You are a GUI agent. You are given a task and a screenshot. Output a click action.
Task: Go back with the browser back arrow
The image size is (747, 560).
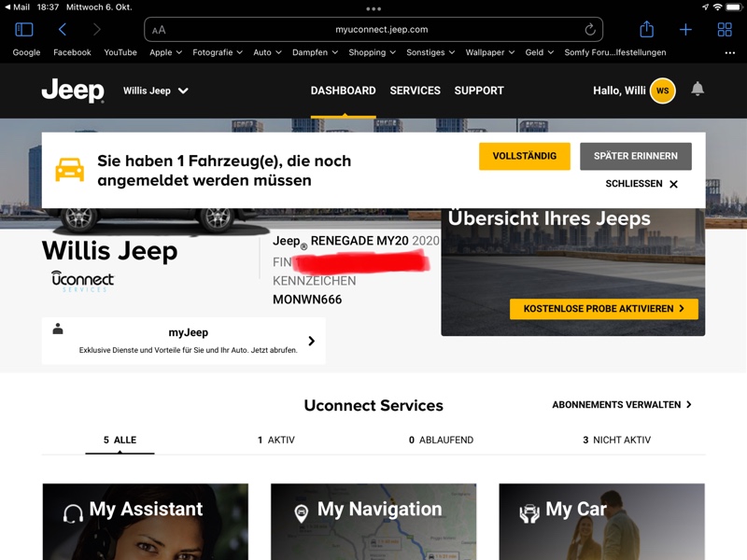(63, 30)
